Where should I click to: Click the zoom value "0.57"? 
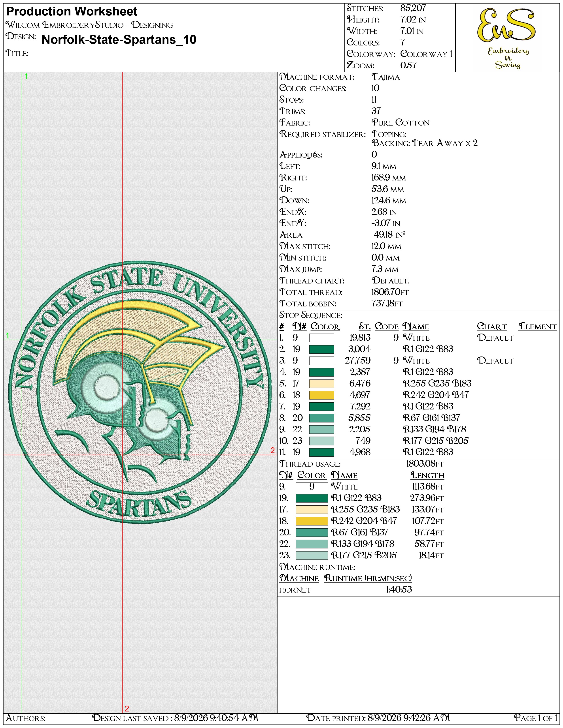[x=409, y=65]
